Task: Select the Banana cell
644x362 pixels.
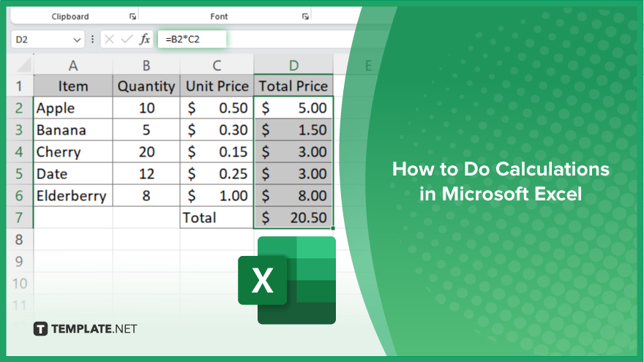Action: click(x=73, y=130)
